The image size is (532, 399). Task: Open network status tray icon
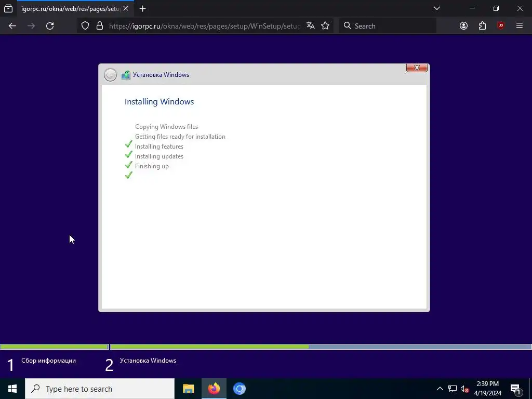[453, 389]
